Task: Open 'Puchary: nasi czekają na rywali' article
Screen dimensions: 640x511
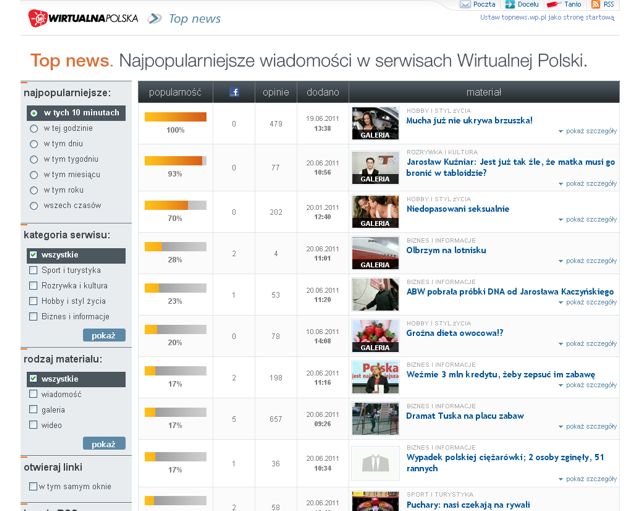Action: 468,505
